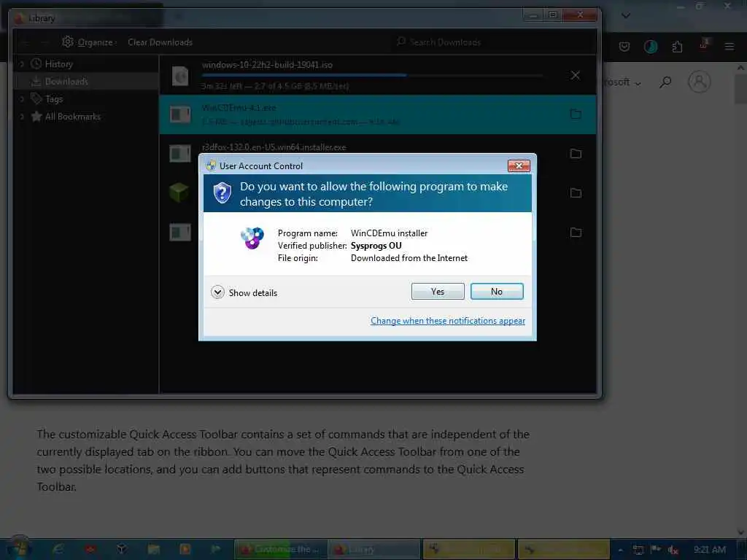This screenshot has width=747, height=560.
Task: Open the Action Center flag icon
Action: [656, 550]
